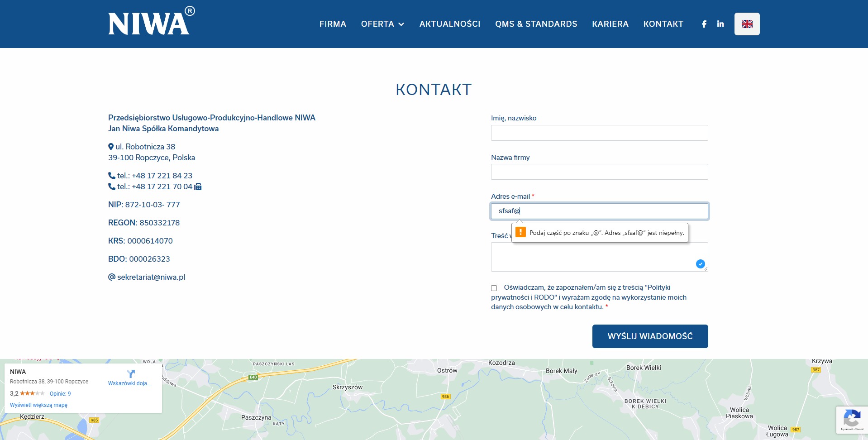868x440 pixels.
Task: Click the at-sign icon before sekretariat@niwa.pl
Action: pyautogui.click(x=112, y=277)
